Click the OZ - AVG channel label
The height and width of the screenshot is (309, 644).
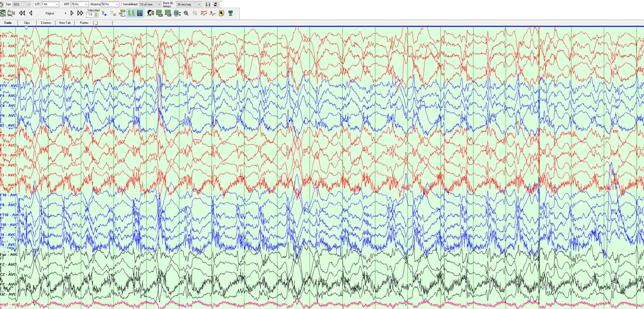click(8, 294)
